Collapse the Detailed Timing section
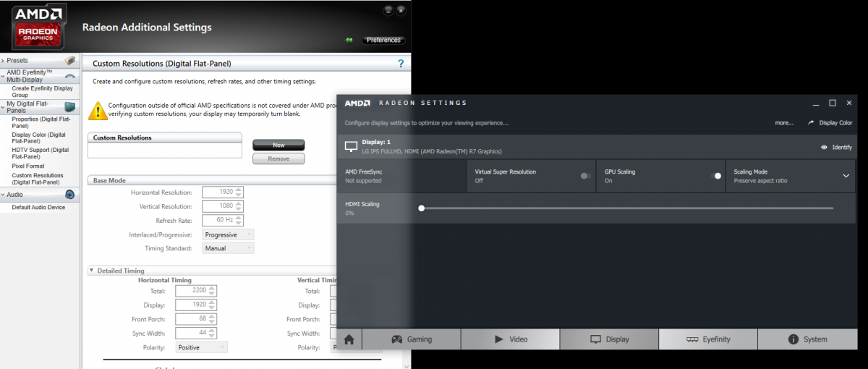 (92, 271)
